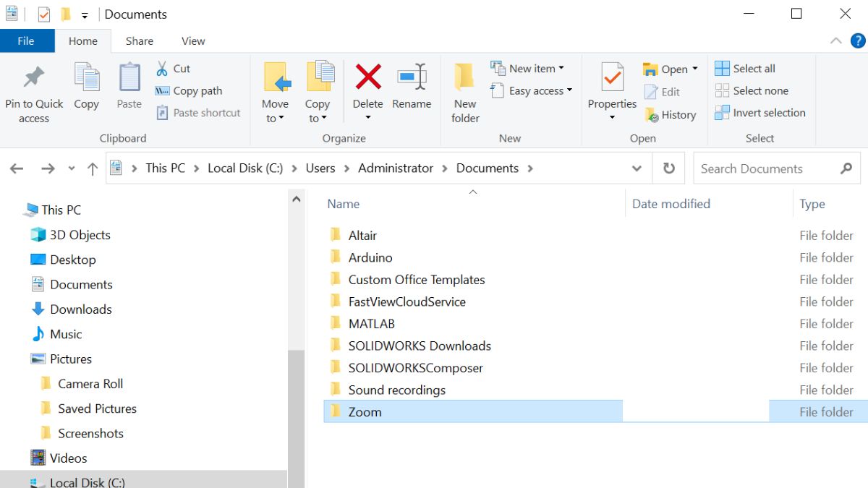Select Desktop in navigation pane

(x=63, y=260)
